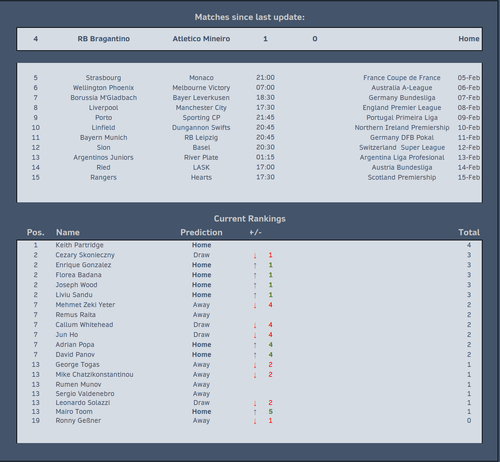Viewport: 500px width, 462px height.
Task: Click England Premier League competition
Action: point(402,108)
